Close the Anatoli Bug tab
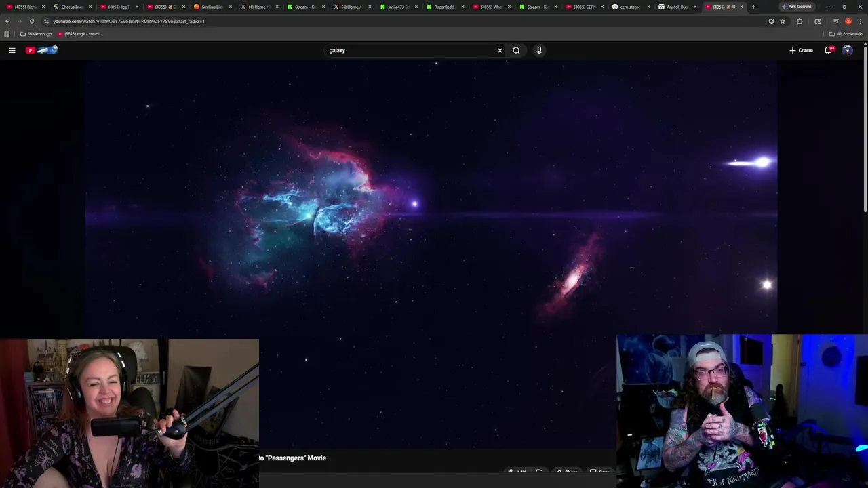 694,7
